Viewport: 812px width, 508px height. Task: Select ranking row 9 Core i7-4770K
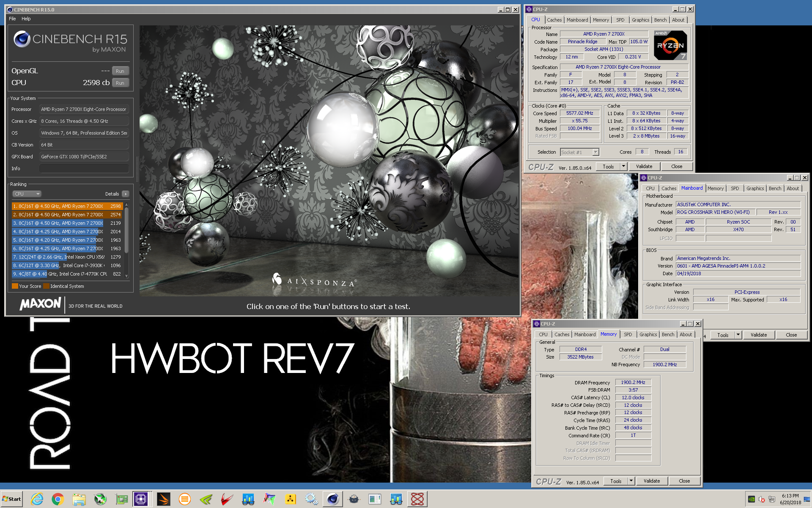point(67,274)
